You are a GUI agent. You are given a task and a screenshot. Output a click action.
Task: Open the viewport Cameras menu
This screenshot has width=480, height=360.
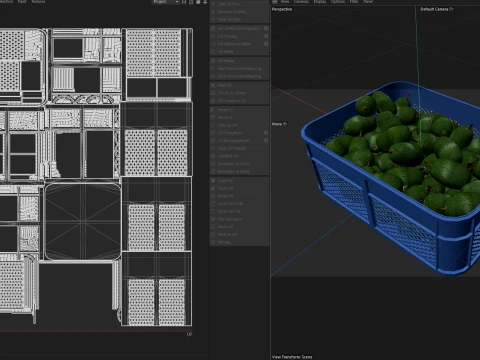(x=301, y=2)
